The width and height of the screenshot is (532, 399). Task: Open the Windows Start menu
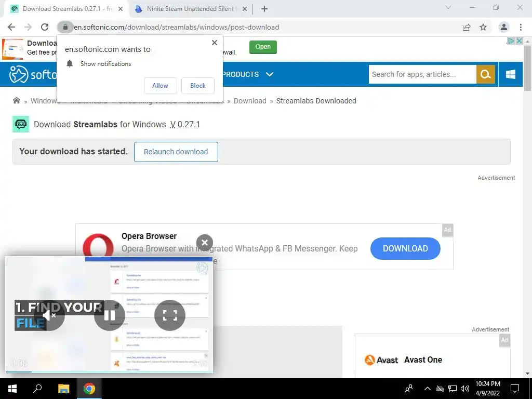click(x=12, y=389)
